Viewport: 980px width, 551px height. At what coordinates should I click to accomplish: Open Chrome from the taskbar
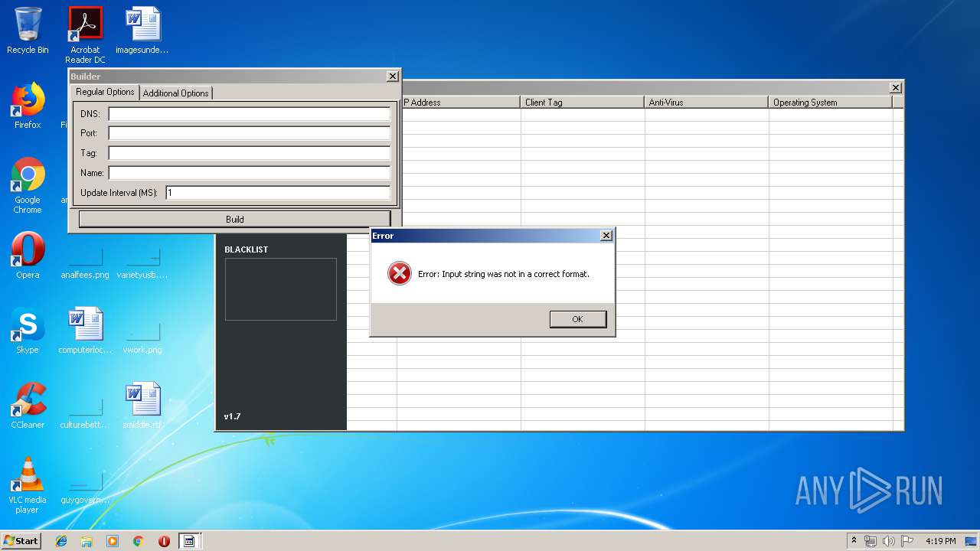click(139, 541)
